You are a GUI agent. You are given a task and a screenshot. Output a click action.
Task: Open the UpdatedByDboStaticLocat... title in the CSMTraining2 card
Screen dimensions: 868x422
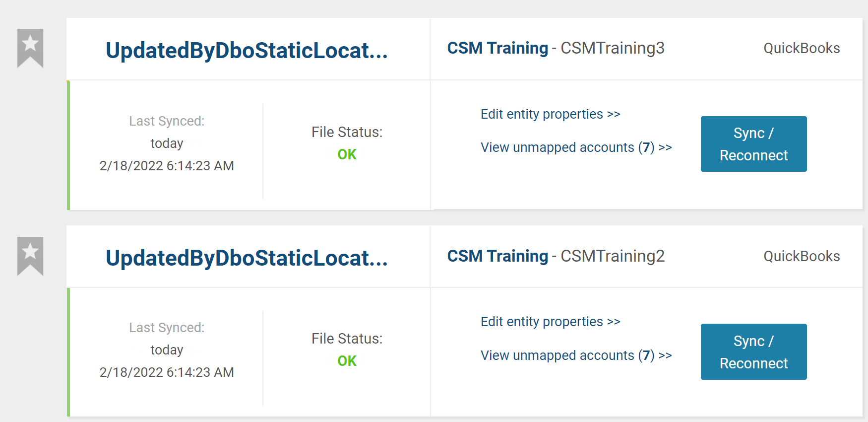[x=247, y=258]
